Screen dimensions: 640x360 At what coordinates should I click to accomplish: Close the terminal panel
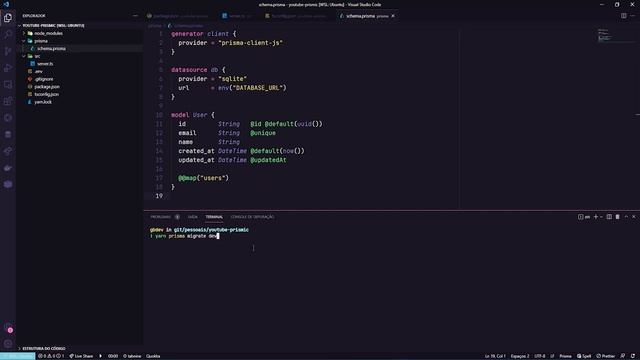pyautogui.click(x=634, y=217)
